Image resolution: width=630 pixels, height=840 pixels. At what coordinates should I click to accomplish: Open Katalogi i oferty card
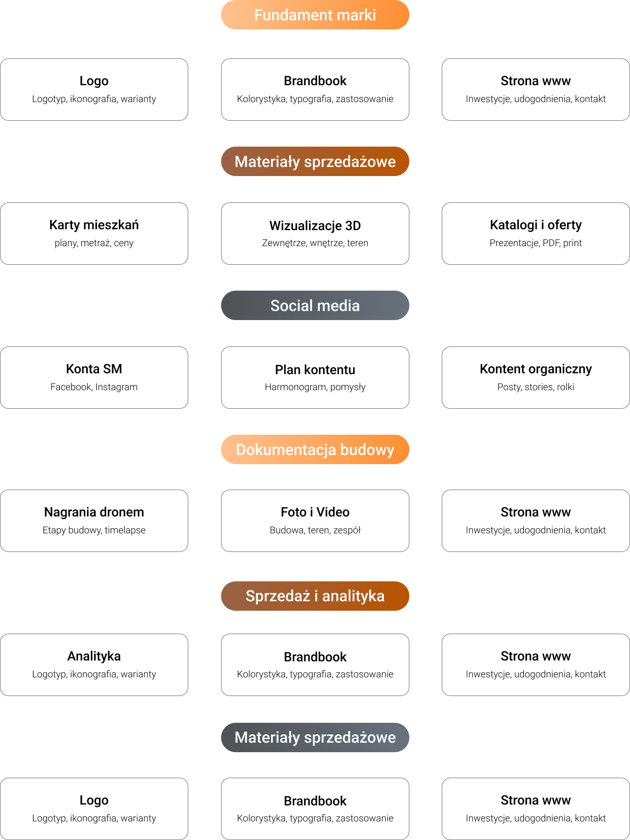(x=536, y=234)
